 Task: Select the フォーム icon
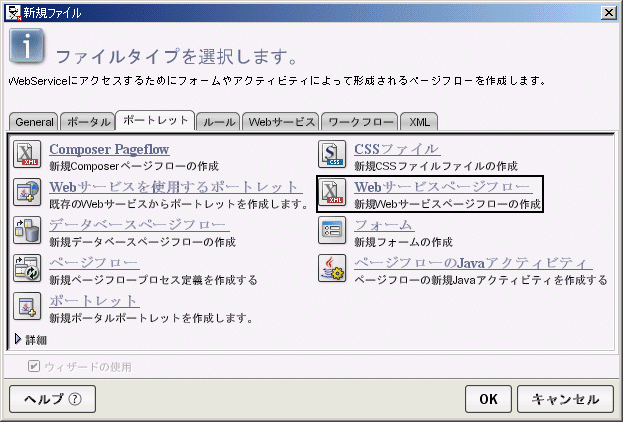[x=332, y=230]
